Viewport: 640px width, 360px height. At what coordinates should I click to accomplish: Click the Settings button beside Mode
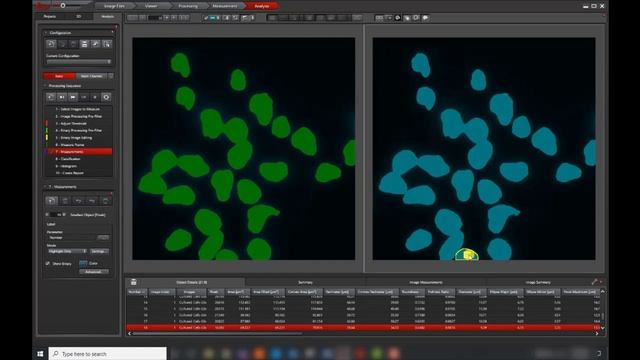99,251
